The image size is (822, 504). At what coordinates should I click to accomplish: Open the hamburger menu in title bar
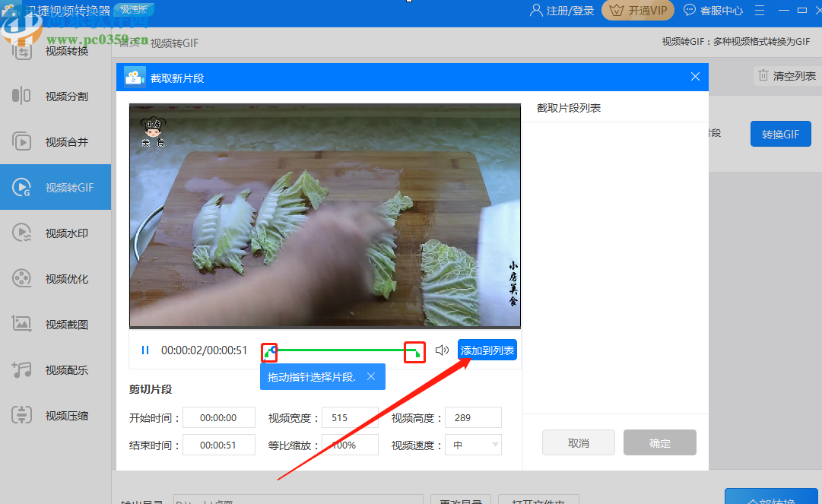760,10
